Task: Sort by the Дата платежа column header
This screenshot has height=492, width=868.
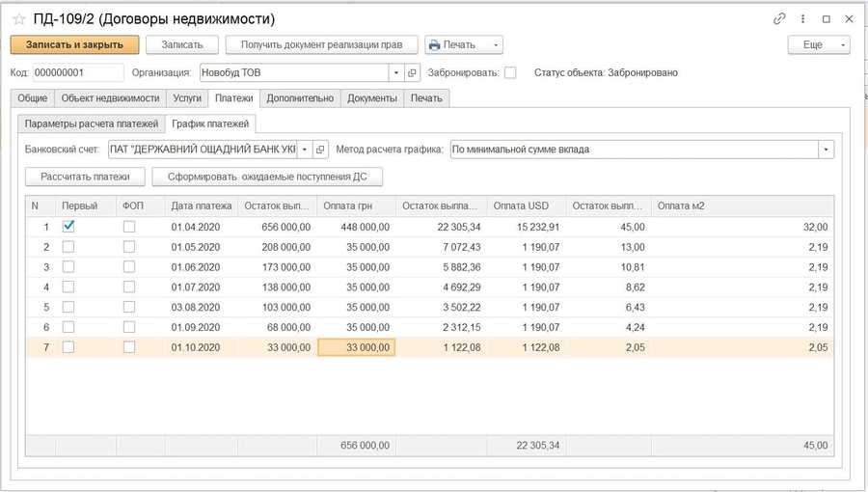Action: 201,205
